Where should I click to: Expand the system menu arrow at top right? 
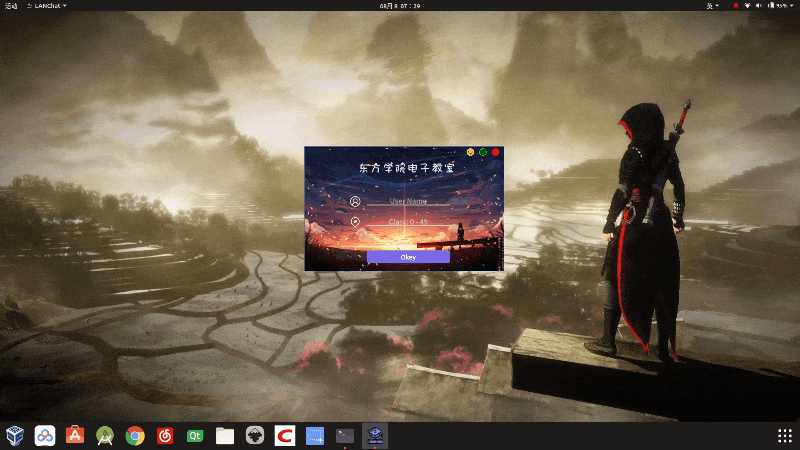793,6
